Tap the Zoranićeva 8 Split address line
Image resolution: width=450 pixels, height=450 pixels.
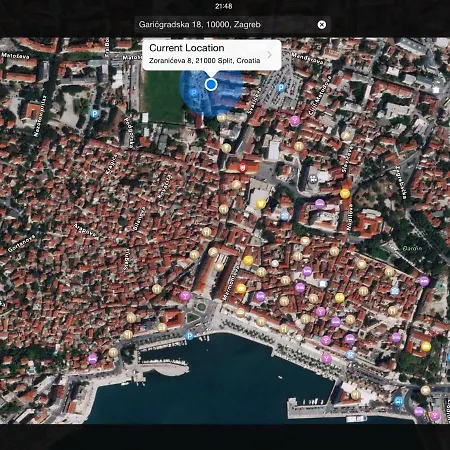click(205, 61)
